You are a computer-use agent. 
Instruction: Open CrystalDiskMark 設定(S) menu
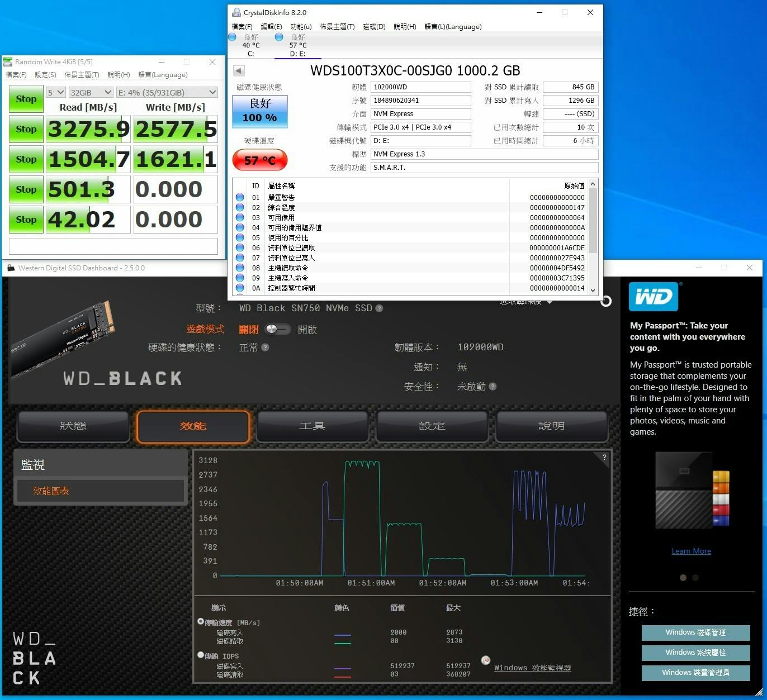(x=45, y=75)
